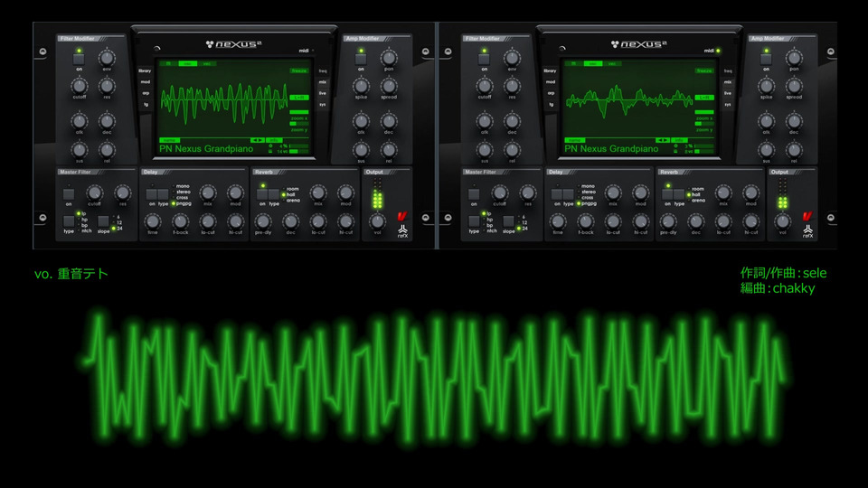
Task: Click preset prev/next arrows on right unit display
Action: (x=662, y=141)
